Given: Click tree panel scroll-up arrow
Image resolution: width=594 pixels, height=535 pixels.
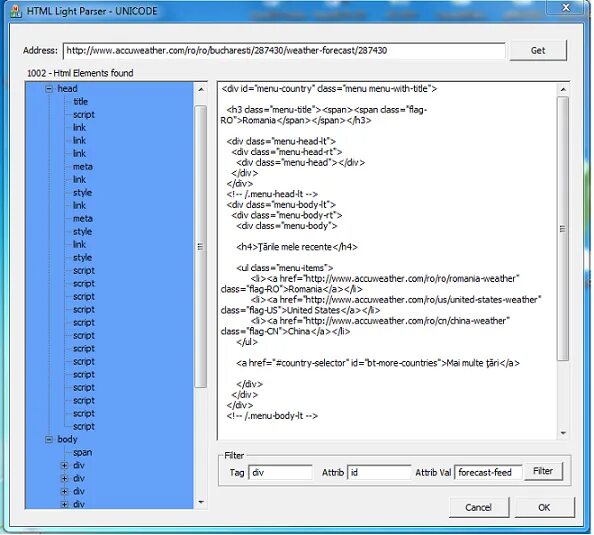Looking at the screenshot, I should [201, 90].
